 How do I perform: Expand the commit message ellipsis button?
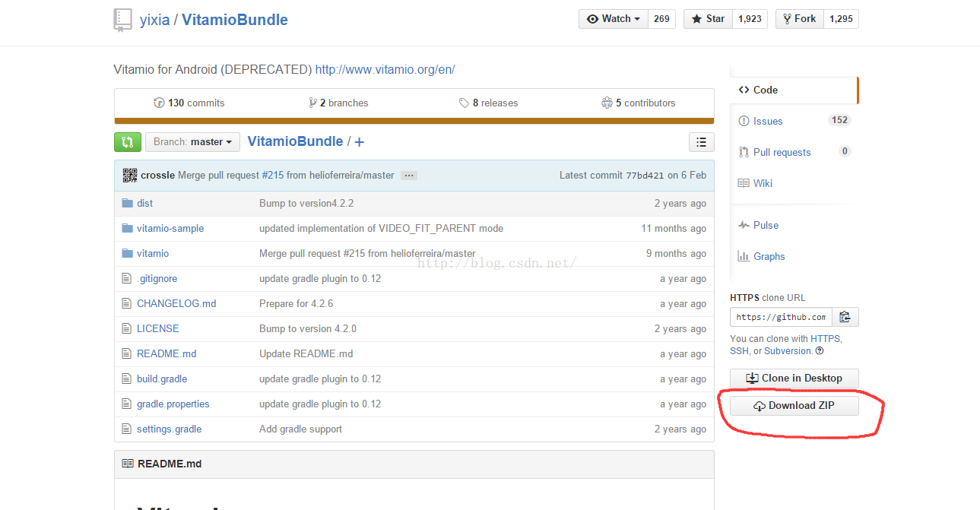[x=409, y=176]
